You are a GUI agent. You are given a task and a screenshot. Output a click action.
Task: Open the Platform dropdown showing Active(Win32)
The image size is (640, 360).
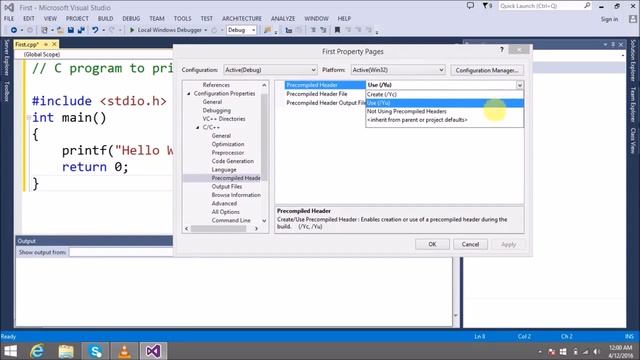point(398,70)
